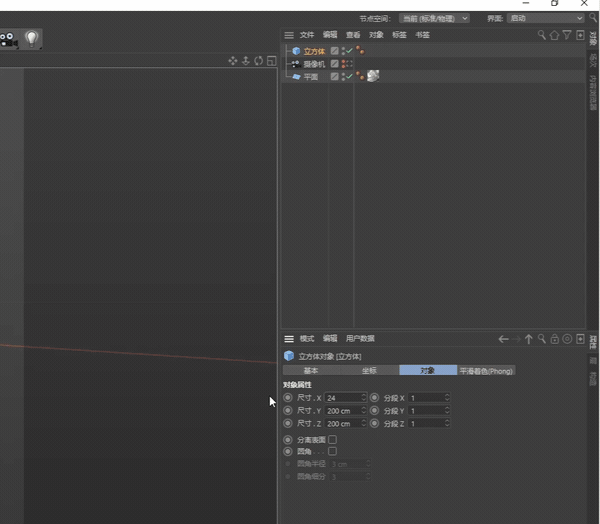The width and height of the screenshot is (600, 524).
Task: Click the camera icon of 摄像机 object
Action: [296, 64]
